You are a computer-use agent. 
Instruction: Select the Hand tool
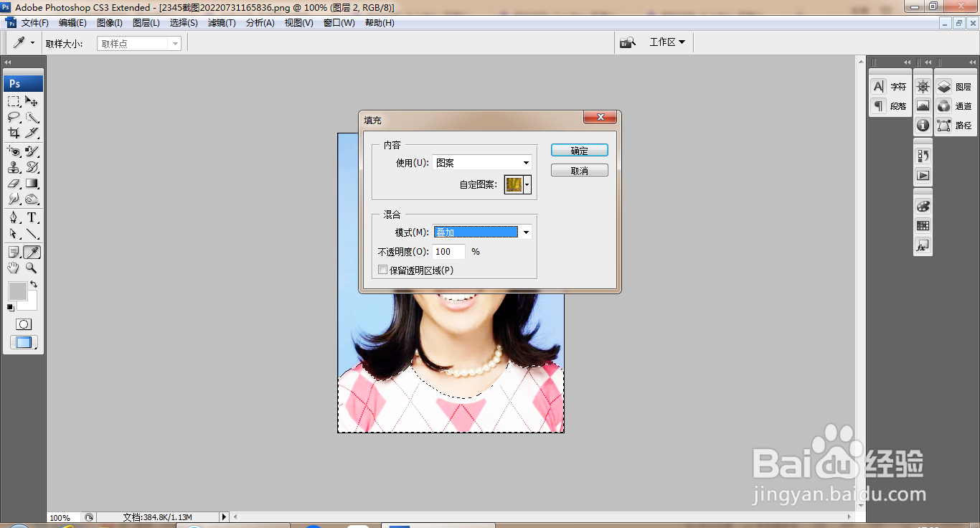coord(14,268)
